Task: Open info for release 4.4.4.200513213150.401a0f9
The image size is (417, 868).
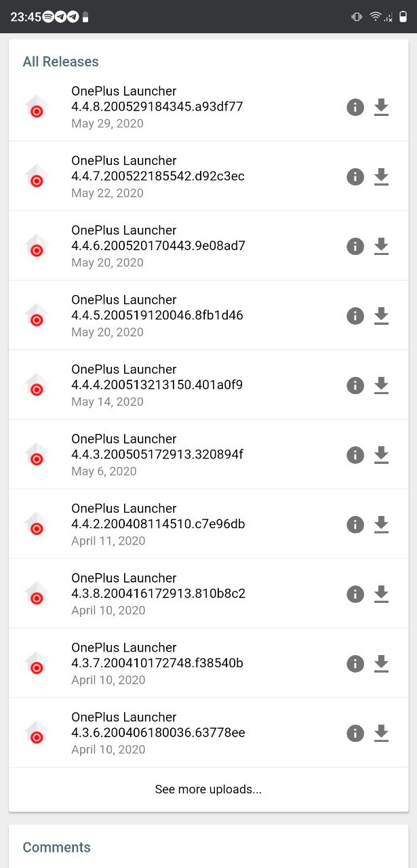Action: (355, 385)
